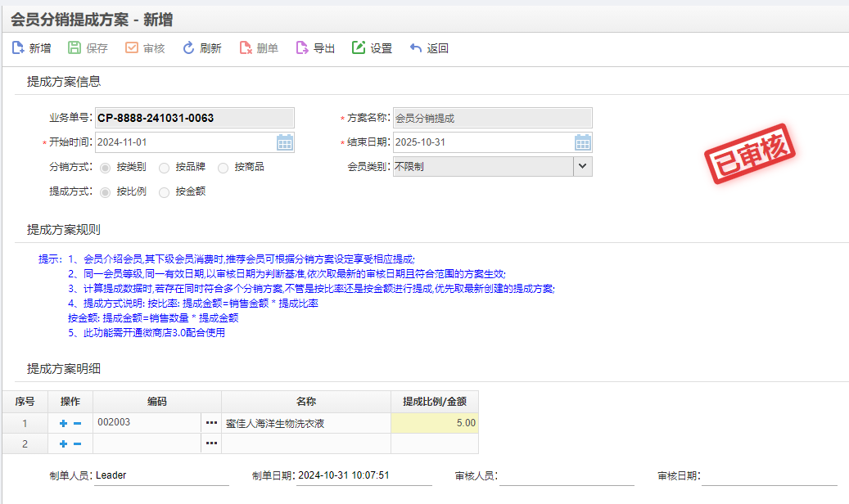Click the commission value 5.00 cell
849x504 pixels.
point(435,423)
